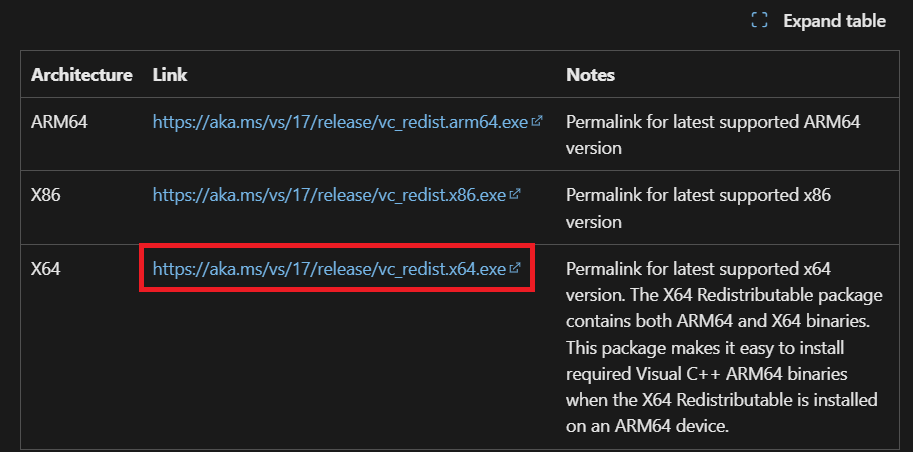Click external-link icon after the x64 link
This screenshot has height=452, width=913.
pyautogui.click(x=515, y=268)
